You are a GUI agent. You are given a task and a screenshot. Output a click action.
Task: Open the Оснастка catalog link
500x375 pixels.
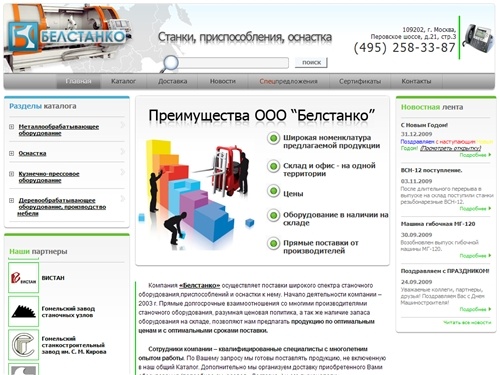32,153
